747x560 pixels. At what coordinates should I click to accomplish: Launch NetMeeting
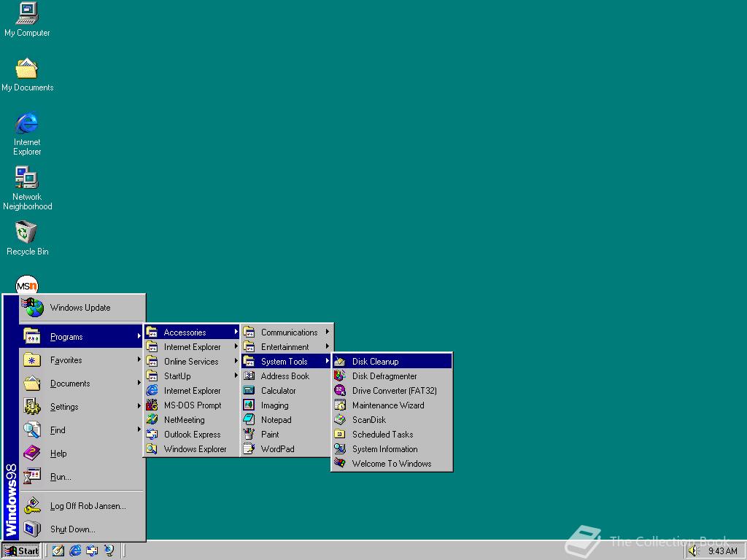tap(192, 420)
